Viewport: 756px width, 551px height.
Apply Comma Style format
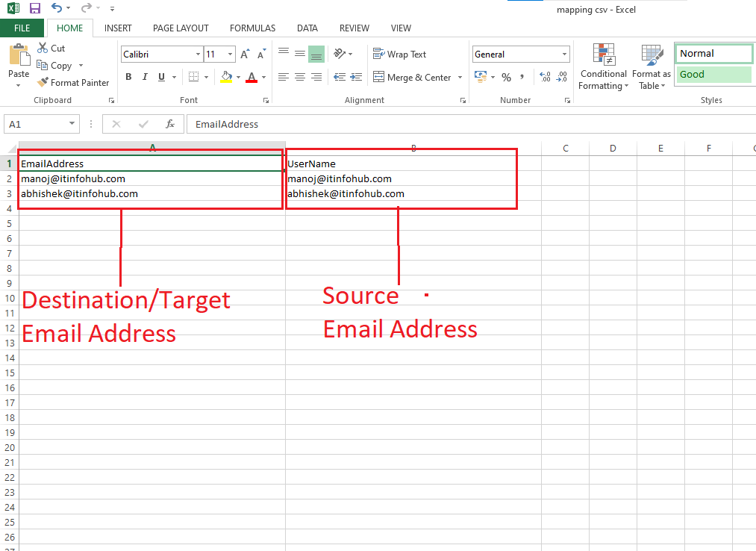tap(522, 77)
